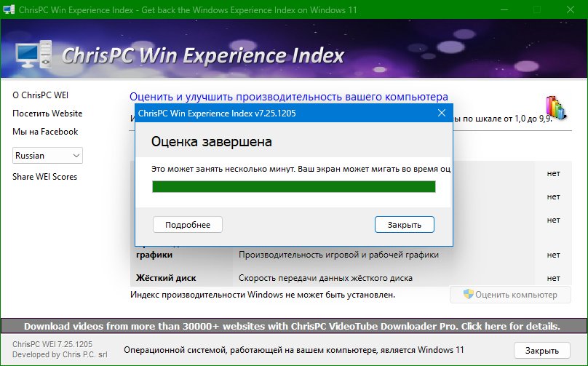The image size is (588, 366).
Task: Click the dialog title ChrisPC Win Experience Index v7.25.1205
Action: pos(217,114)
